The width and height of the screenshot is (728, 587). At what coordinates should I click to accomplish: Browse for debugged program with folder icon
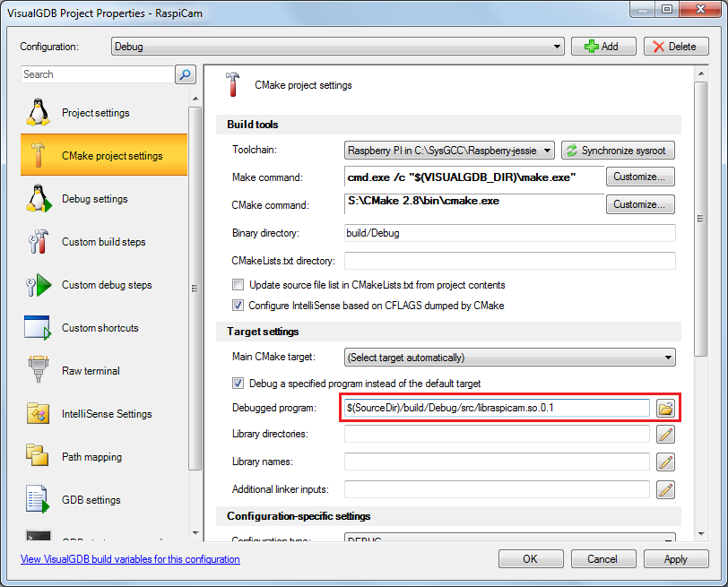pos(666,409)
